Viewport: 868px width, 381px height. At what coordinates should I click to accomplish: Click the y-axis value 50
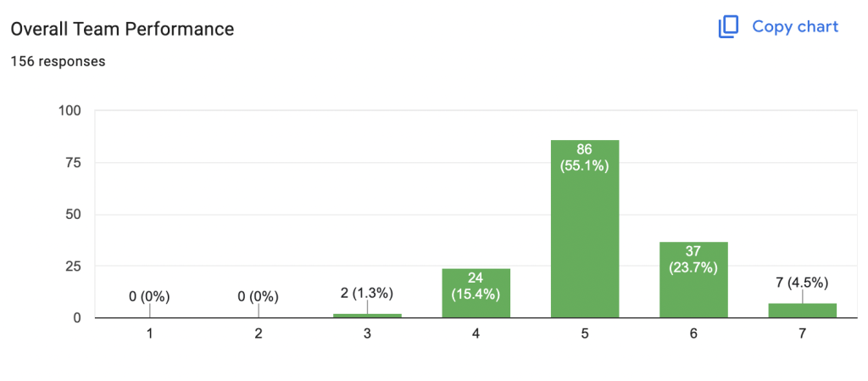click(73, 215)
